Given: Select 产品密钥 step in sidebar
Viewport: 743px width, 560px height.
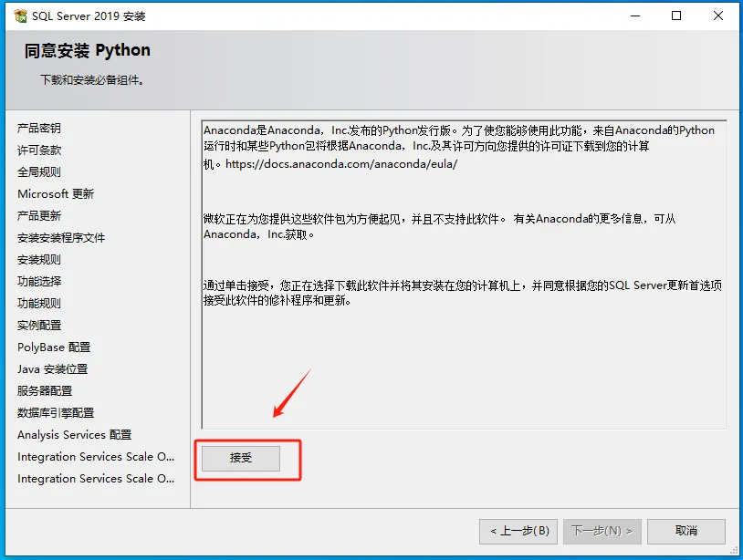Looking at the screenshot, I should click(x=39, y=129).
